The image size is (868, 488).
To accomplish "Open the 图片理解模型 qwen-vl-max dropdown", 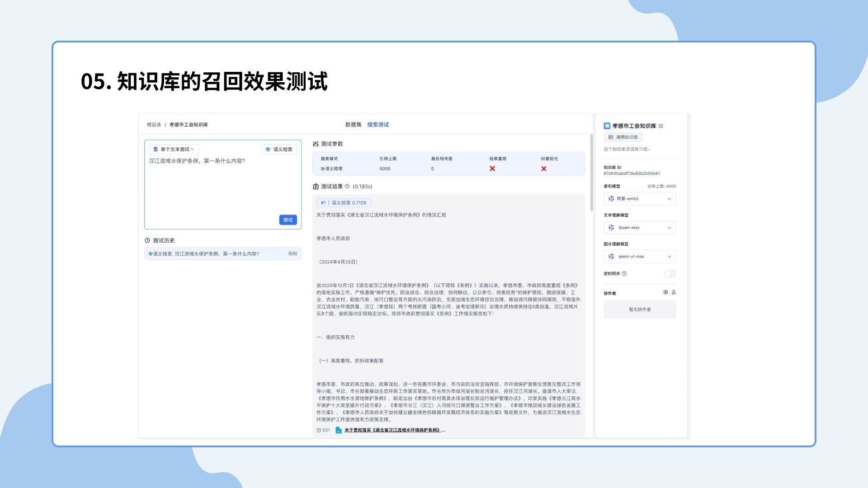I will (x=640, y=257).
